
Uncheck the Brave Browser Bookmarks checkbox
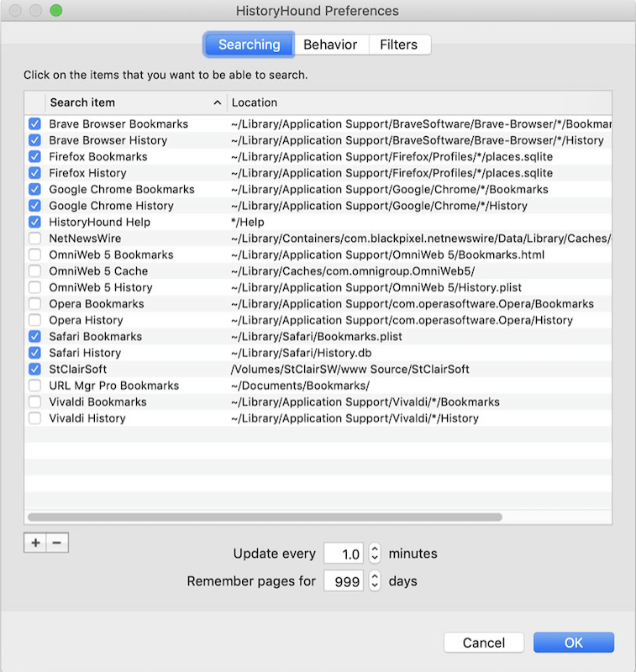34,123
